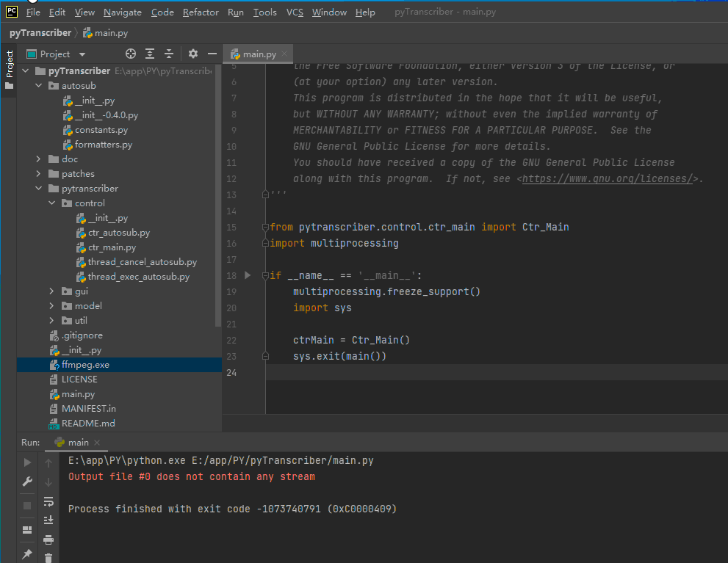Print the console output via printer icon
Image resolution: width=728 pixels, height=563 pixels.
pyautogui.click(x=48, y=540)
